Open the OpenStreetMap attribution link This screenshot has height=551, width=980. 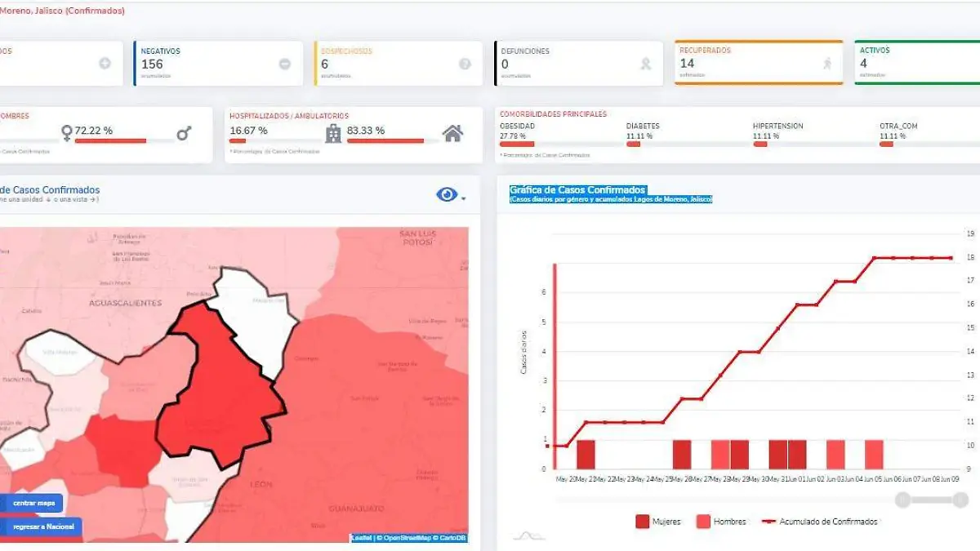click(405, 537)
